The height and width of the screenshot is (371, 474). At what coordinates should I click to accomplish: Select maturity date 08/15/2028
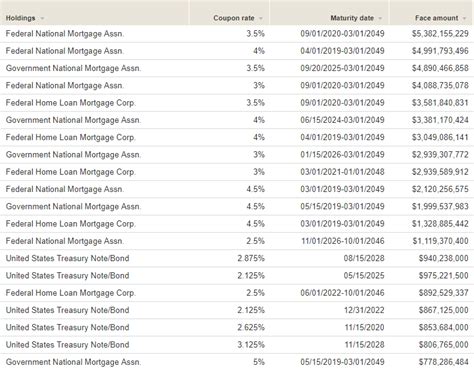(x=364, y=258)
